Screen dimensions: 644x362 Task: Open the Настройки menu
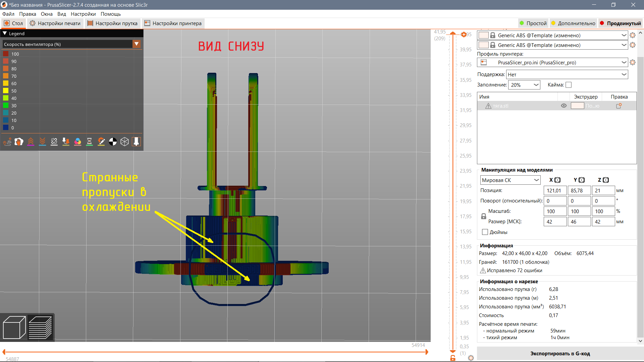(83, 14)
